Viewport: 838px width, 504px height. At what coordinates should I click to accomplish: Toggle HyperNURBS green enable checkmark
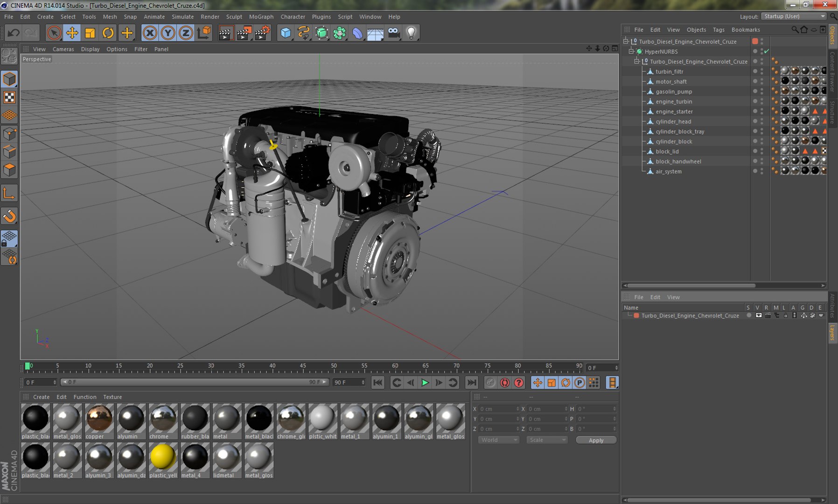click(767, 51)
